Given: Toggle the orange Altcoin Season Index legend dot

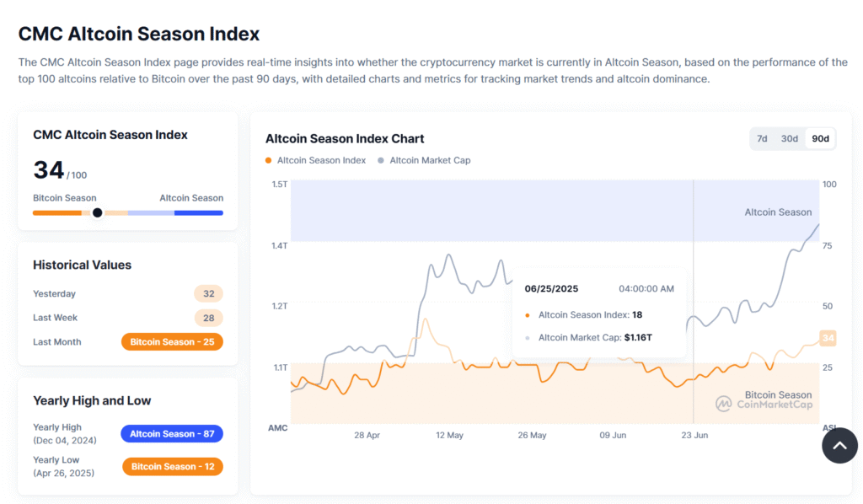Looking at the screenshot, I should pyautogui.click(x=269, y=161).
